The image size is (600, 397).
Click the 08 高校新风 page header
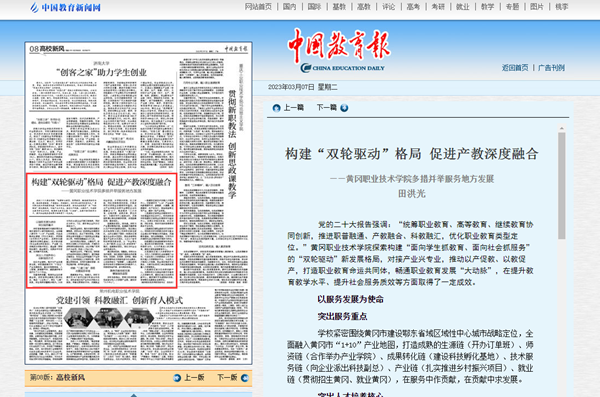click(47, 49)
